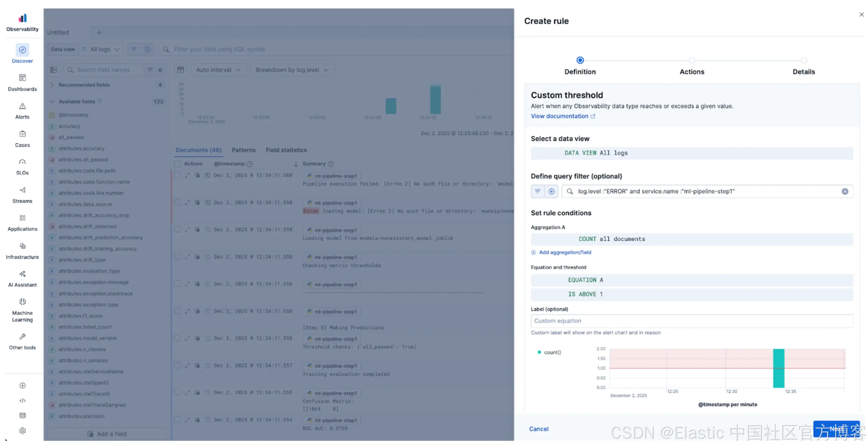868x447 pixels.
Task: Open the Auto interval dropdown
Action: coord(218,70)
